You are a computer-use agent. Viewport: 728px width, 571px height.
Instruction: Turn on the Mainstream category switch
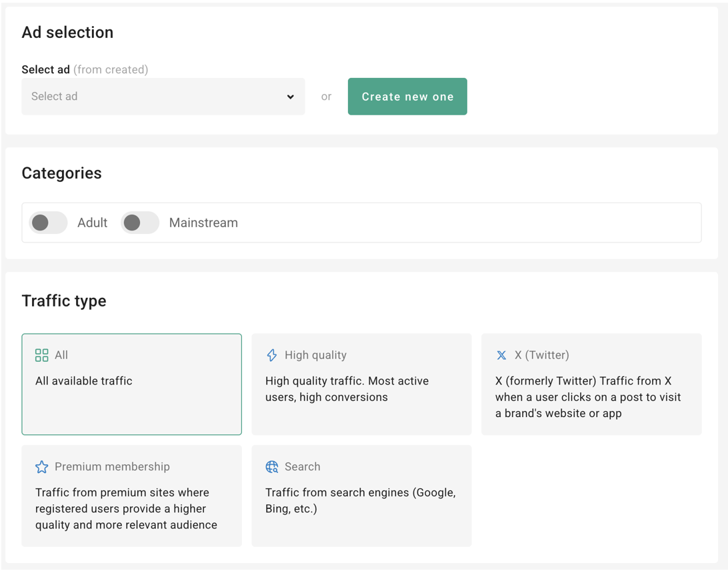pyautogui.click(x=140, y=223)
